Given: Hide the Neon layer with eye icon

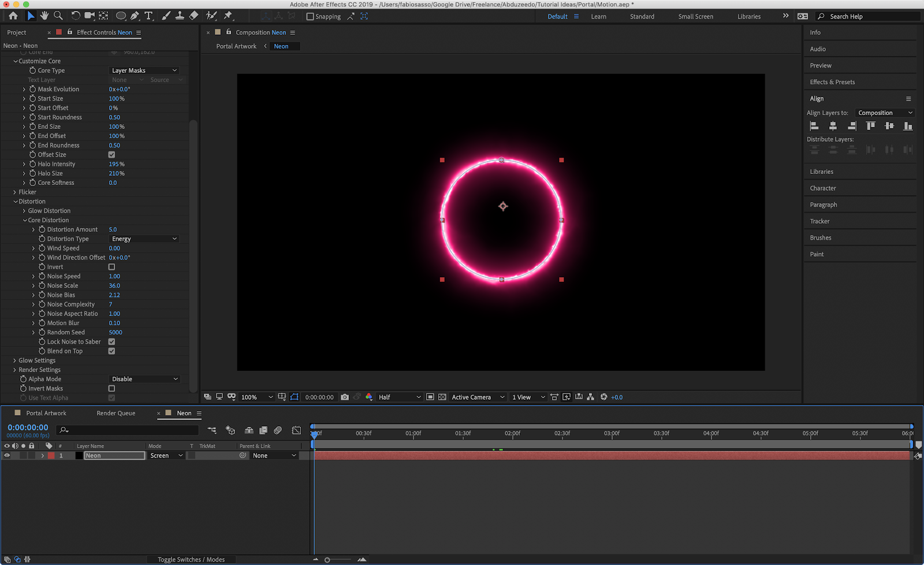Looking at the screenshot, I should (x=7, y=456).
